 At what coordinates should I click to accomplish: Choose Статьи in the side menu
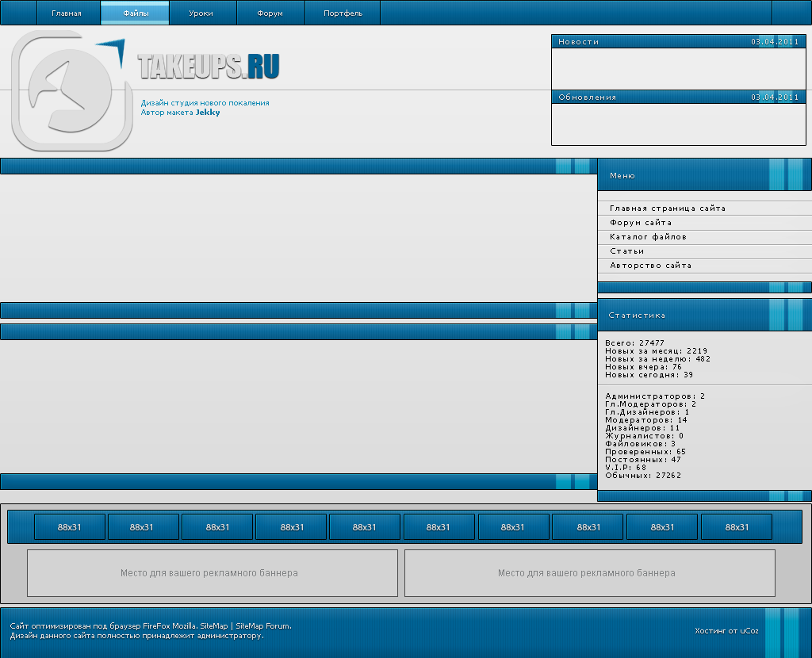(x=627, y=251)
